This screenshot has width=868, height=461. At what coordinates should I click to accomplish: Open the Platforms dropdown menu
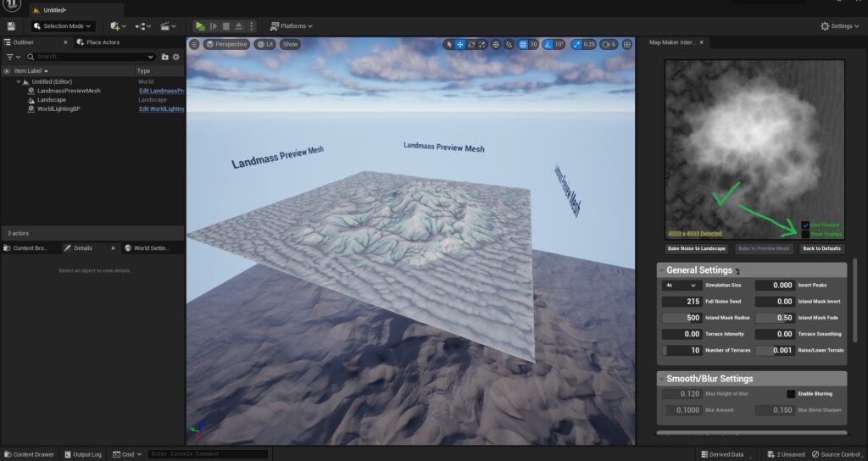(292, 26)
